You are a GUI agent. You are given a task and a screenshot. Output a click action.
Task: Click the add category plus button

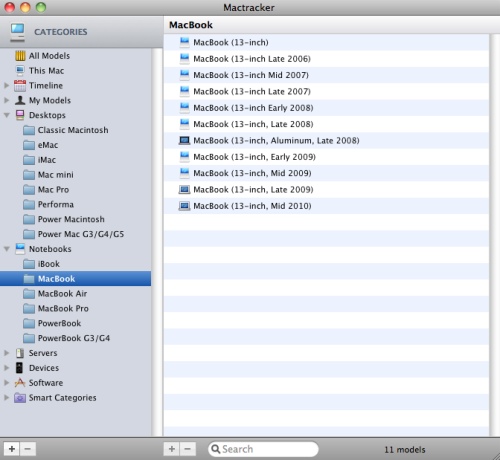pyautogui.click(x=12, y=449)
